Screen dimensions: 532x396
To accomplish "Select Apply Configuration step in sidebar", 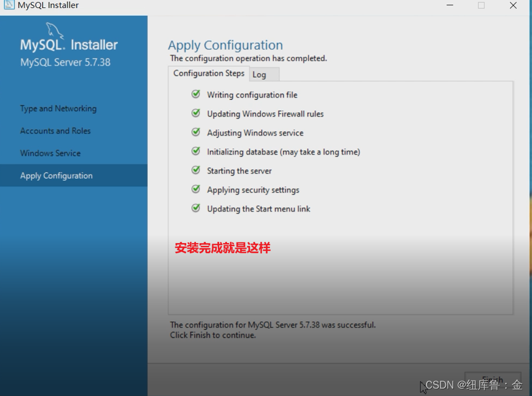I will point(74,176).
